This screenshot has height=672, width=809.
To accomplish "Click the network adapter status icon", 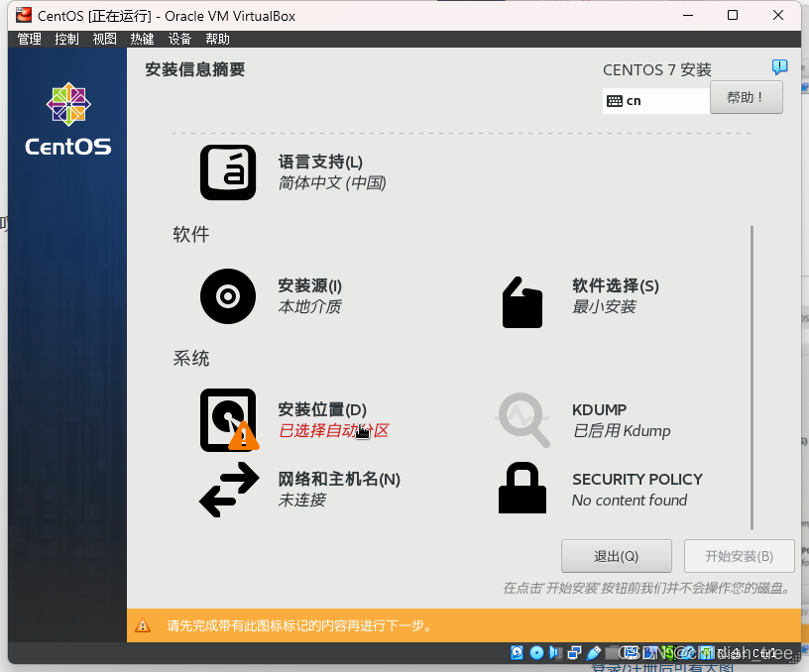I will (574, 653).
